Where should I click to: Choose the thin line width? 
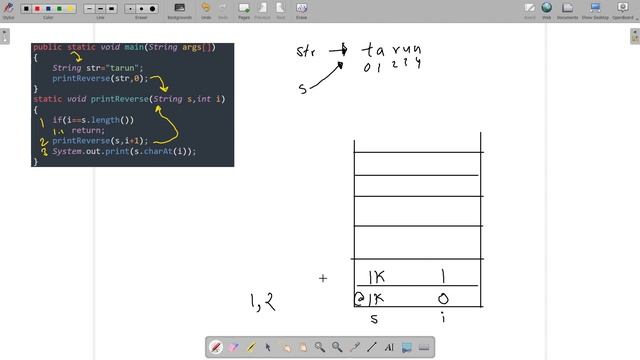click(x=89, y=9)
